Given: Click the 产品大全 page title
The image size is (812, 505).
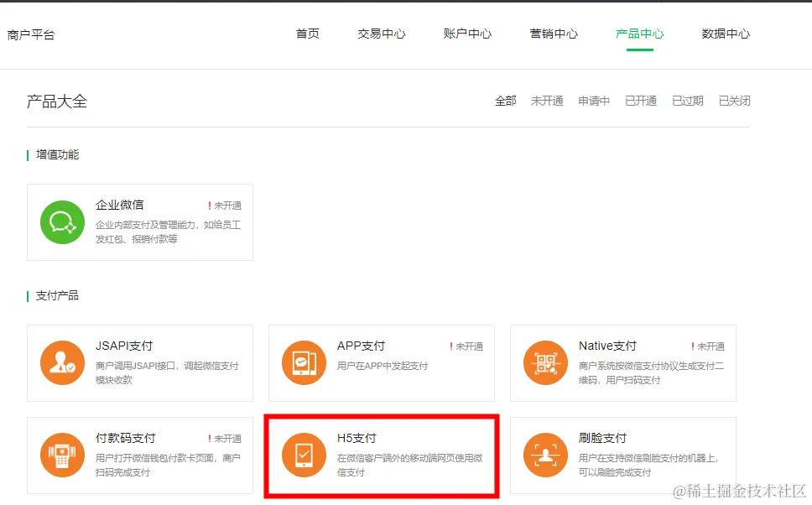Looking at the screenshot, I should (x=57, y=101).
